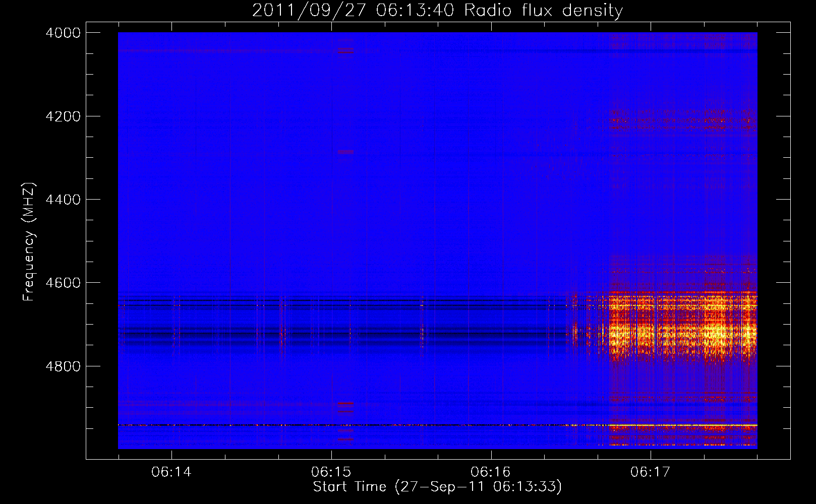Click the 4800 frequency tick label
This screenshot has height=504, width=816.
63,366
